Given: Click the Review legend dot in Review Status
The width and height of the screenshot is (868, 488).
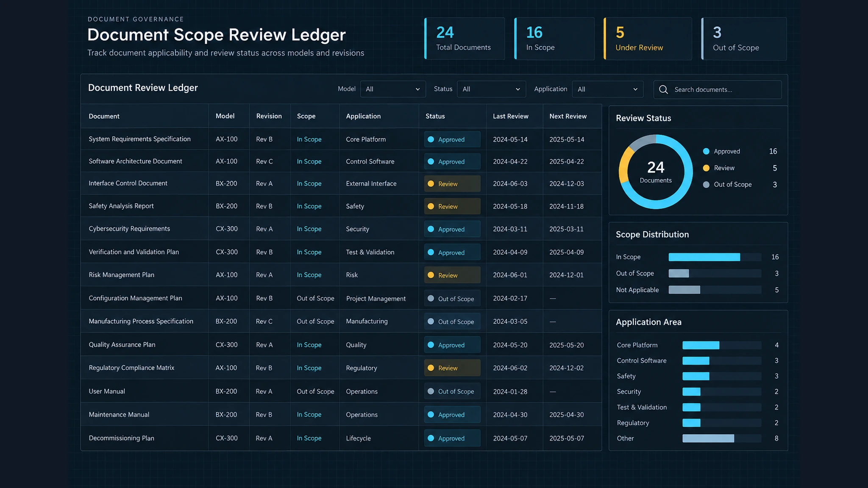Looking at the screenshot, I should pyautogui.click(x=706, y=168).
